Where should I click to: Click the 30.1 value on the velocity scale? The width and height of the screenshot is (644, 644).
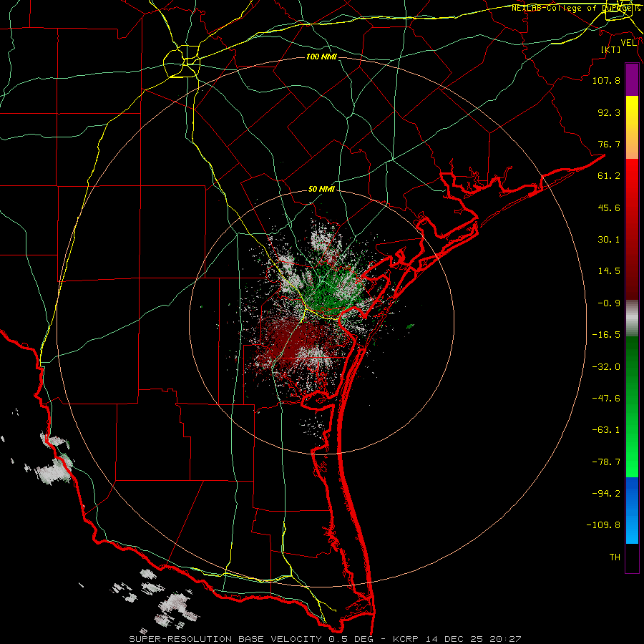pyautogui.click(x=609, y=240)
